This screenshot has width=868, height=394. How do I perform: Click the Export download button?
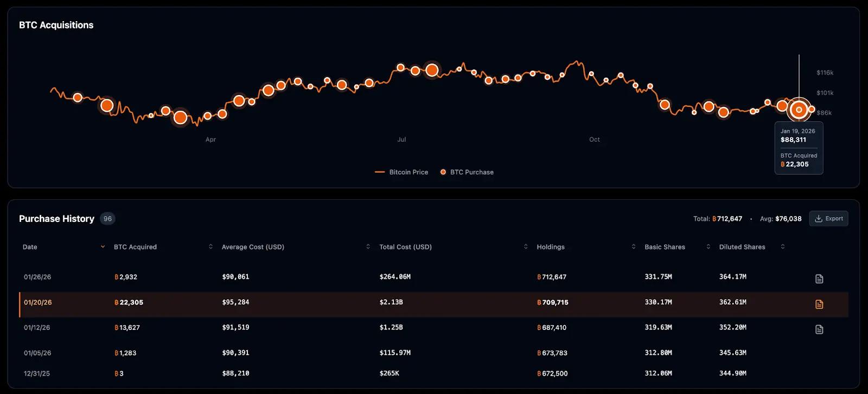click(x=828, y=219)
